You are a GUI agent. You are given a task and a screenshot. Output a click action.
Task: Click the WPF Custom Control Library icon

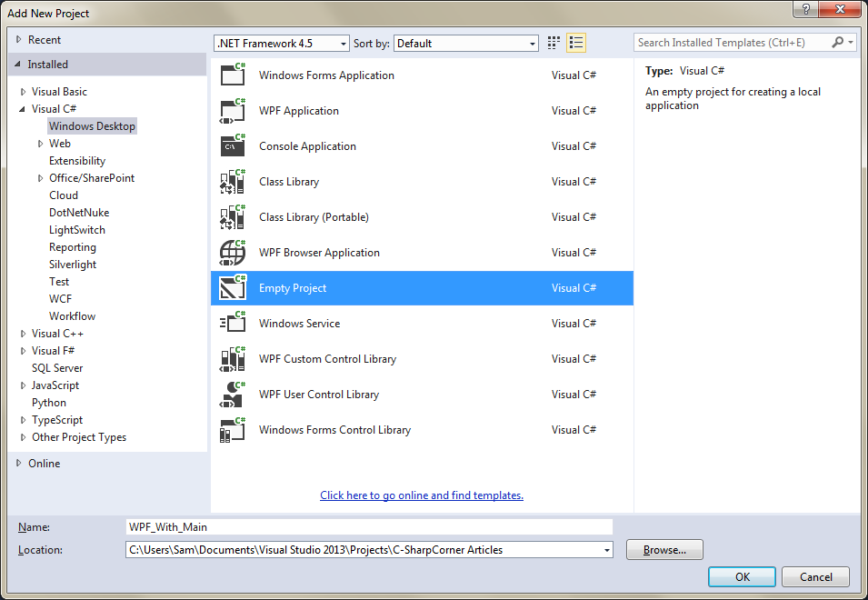coord(233,359)
